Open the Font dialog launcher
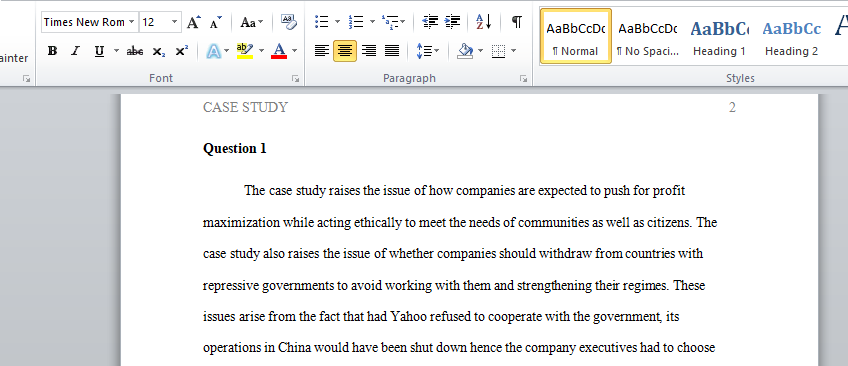 click(x=295, y=79)
